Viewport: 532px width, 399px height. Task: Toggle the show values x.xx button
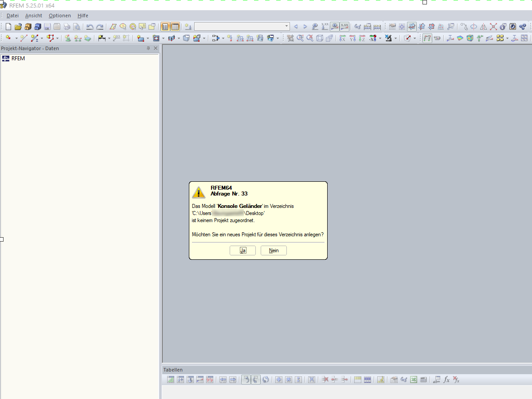(344, 27)
